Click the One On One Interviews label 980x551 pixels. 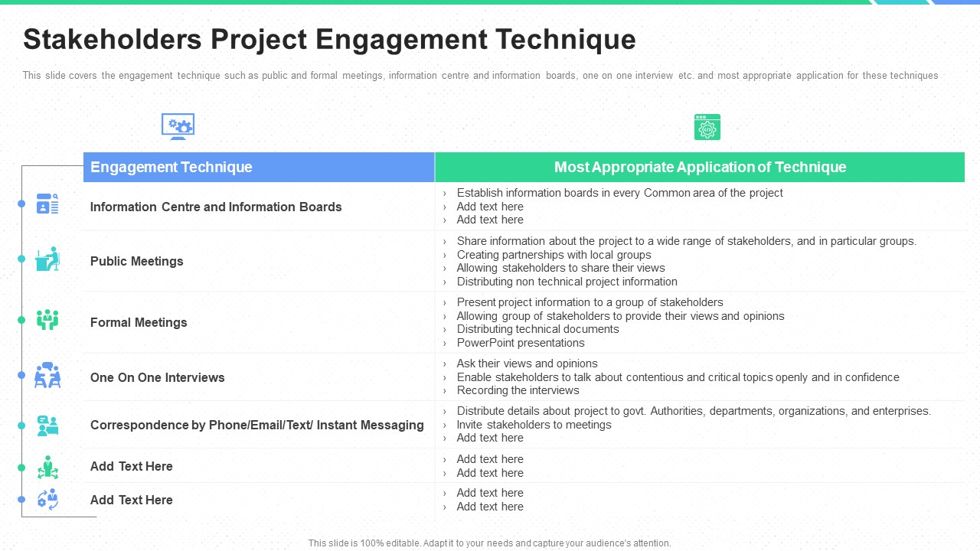pos(158,377)
